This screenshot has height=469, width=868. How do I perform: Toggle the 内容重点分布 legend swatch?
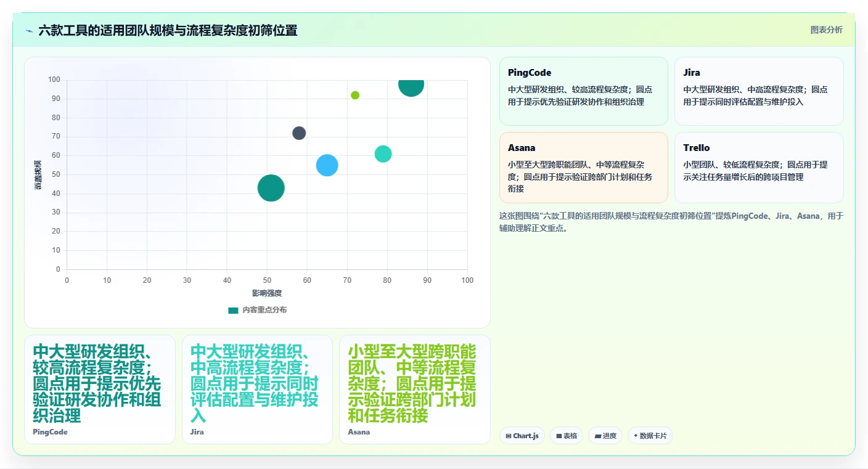[233, 310]
